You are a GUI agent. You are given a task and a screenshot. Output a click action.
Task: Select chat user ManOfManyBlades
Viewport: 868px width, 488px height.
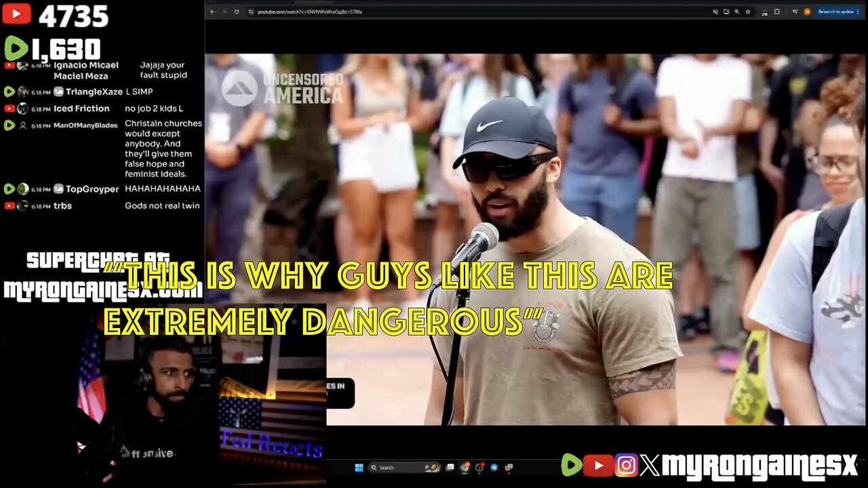click(84, 125)
